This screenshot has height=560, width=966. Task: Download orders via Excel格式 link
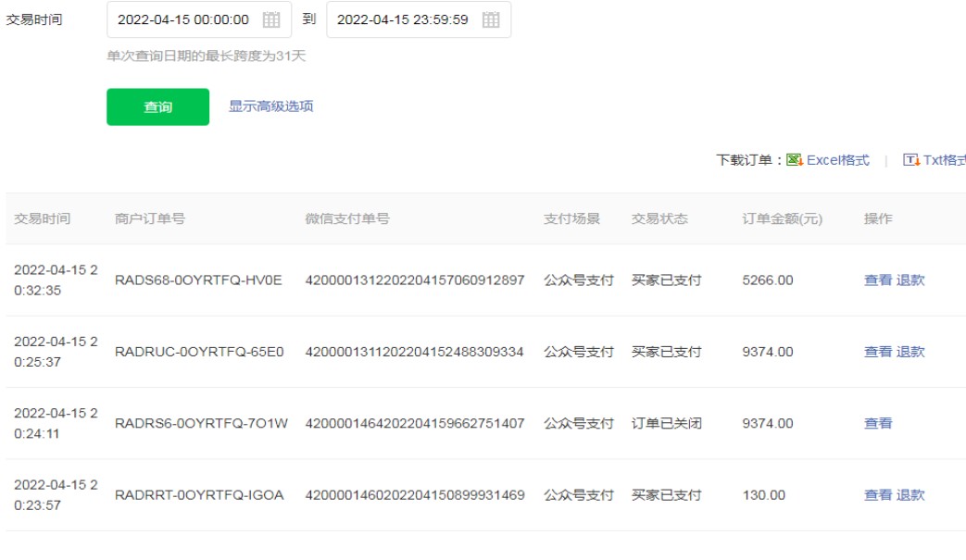coord(838,160)
